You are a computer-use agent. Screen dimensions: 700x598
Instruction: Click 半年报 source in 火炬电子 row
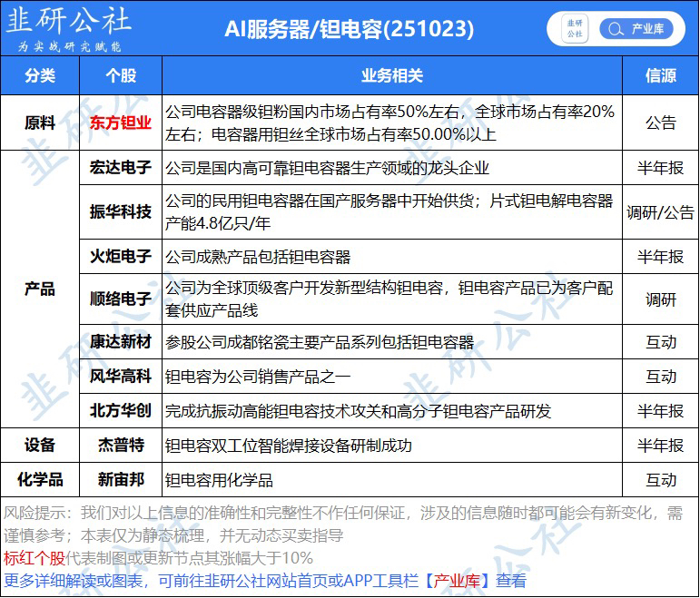click(661, 257)
